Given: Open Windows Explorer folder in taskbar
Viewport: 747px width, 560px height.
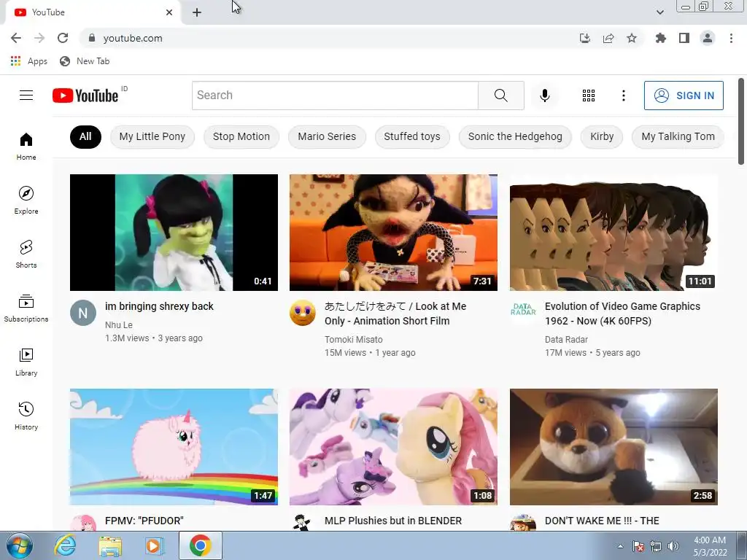Looking at the screenshot, I should tap(109, 545).
